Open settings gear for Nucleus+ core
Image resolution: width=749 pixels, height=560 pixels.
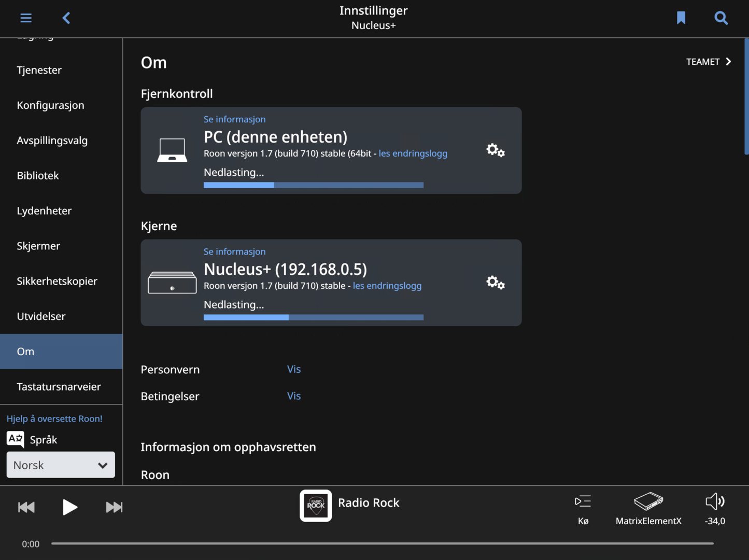tap(496, 283)
